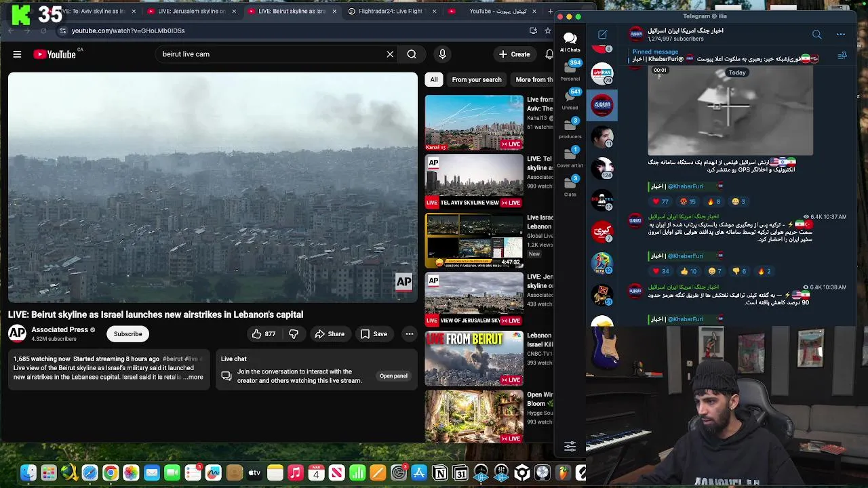The height and width of the screenshot is (488, 868).
Task: Open the Telegram Personal folder
Action: click(570, 70)
